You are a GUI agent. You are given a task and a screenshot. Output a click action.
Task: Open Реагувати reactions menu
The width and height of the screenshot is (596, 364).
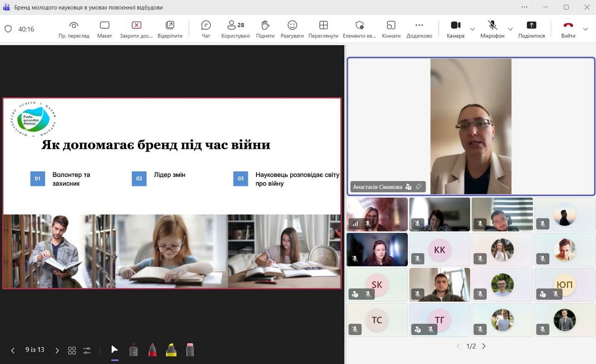click(x=292, y=29)
